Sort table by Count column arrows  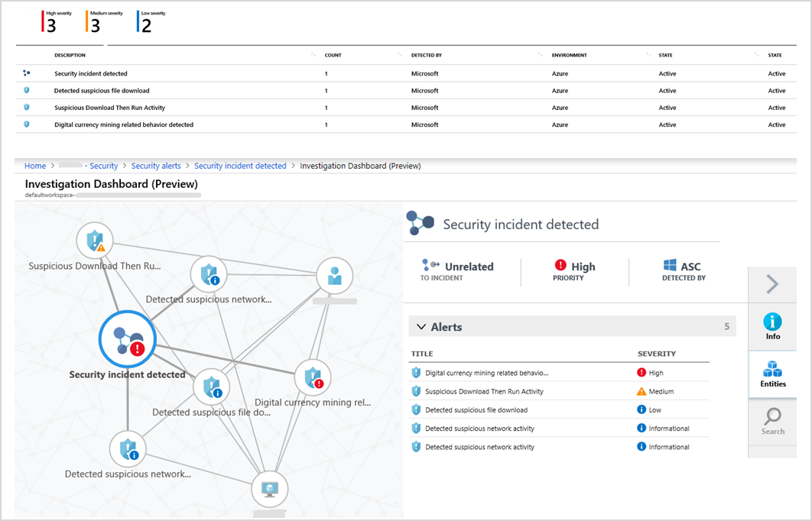tap(400, 55)
